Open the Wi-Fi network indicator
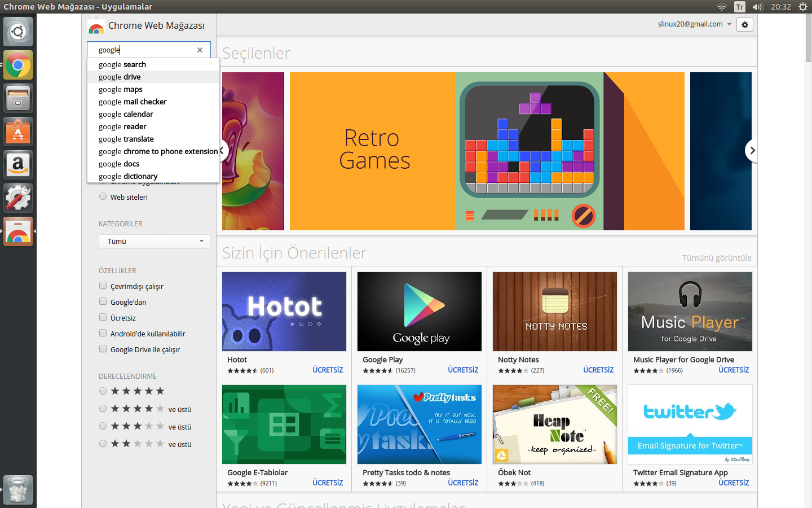 tap(722, 7)
